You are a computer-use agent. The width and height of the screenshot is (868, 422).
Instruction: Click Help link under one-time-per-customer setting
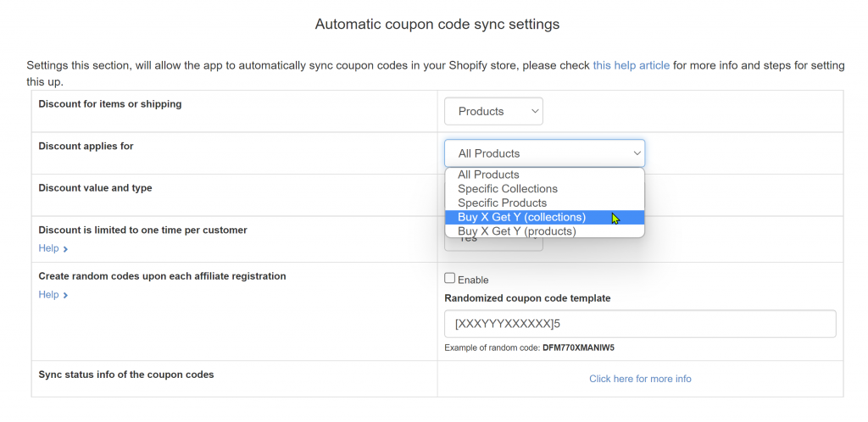[48, 248]
